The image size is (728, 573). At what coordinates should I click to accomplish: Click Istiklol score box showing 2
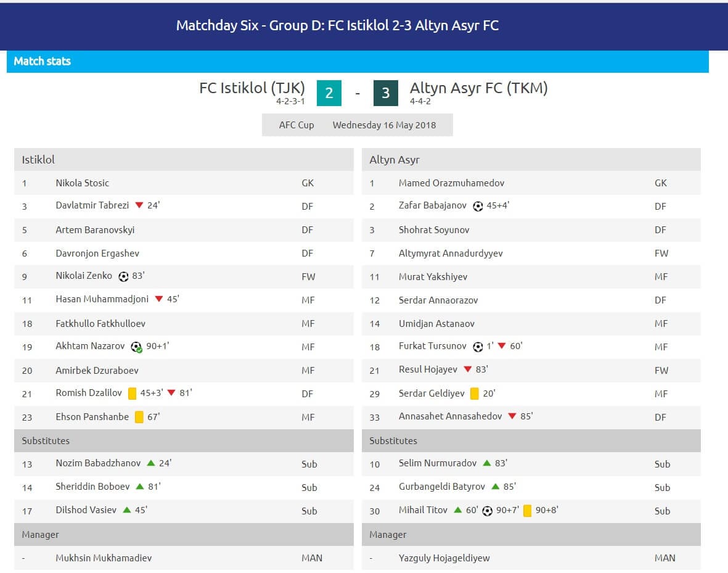329,93
